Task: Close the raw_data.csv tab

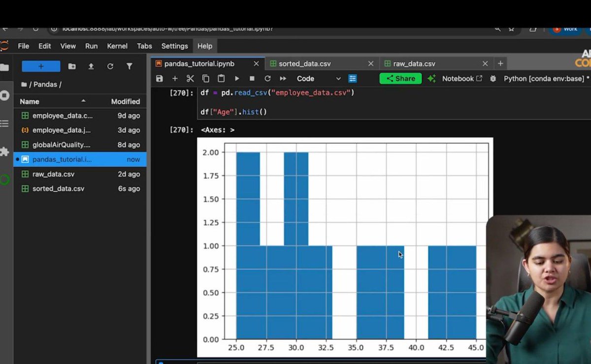Action: (485, 64)
